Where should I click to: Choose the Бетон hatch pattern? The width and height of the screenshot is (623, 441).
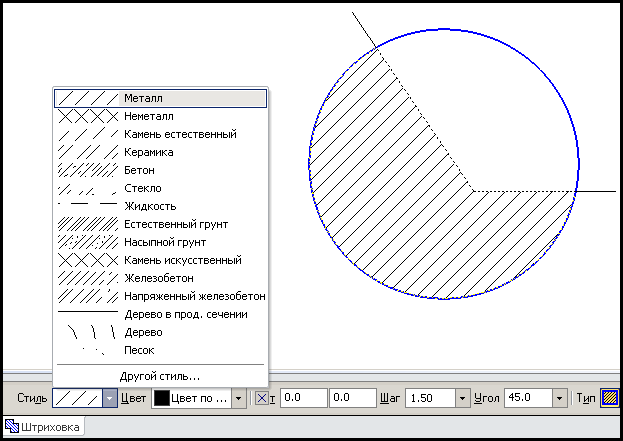tap(160, 170)
